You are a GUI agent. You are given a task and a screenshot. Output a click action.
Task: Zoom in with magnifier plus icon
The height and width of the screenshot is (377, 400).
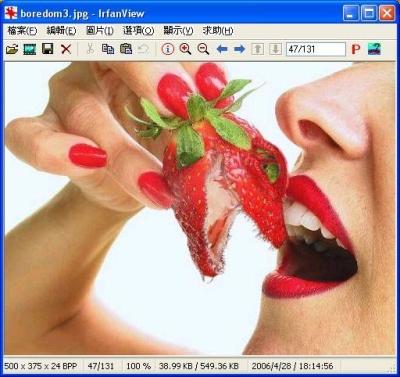[x=185, y=49]
